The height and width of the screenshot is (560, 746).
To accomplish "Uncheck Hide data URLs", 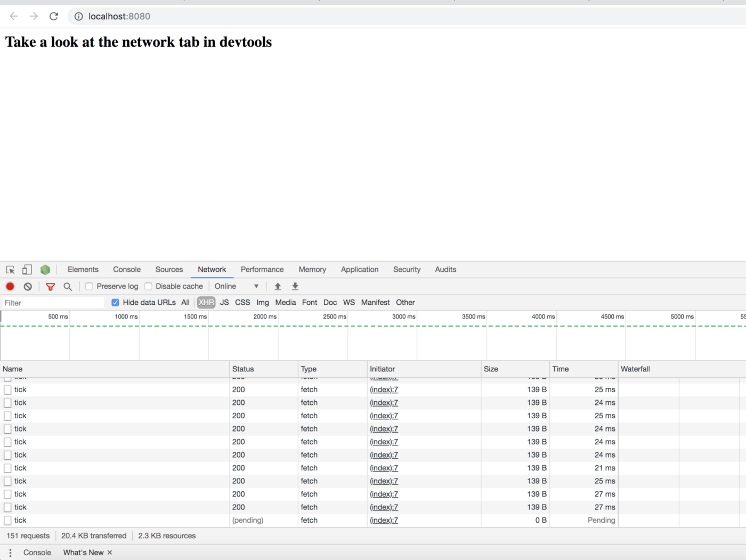I will coord(115,302).
